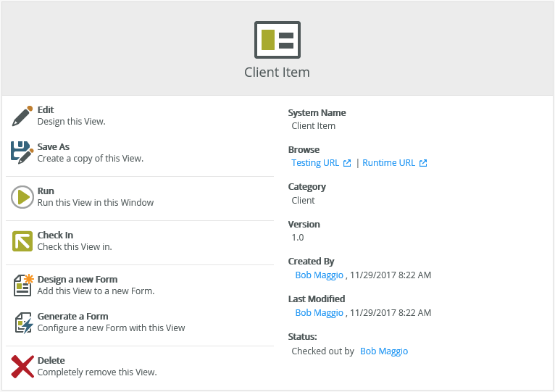Click the Edit pencil icon

pos(22,116)
